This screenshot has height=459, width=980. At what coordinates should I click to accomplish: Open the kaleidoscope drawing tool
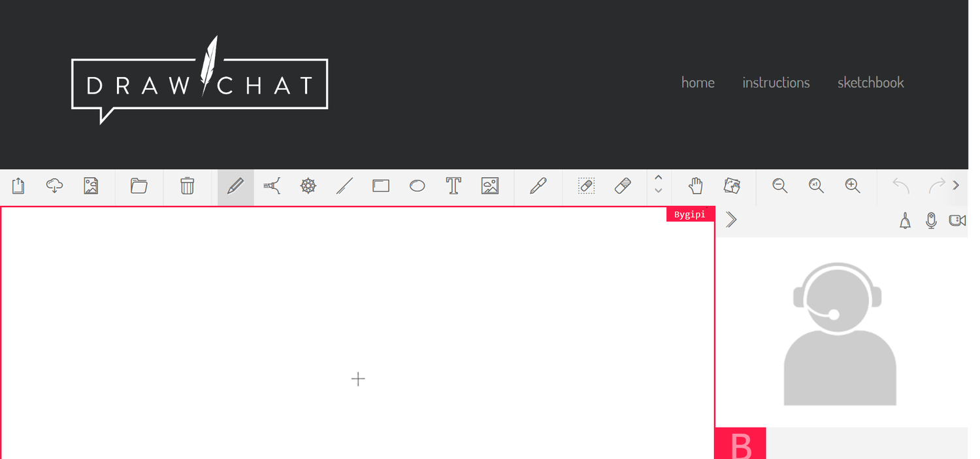point(308,186)
